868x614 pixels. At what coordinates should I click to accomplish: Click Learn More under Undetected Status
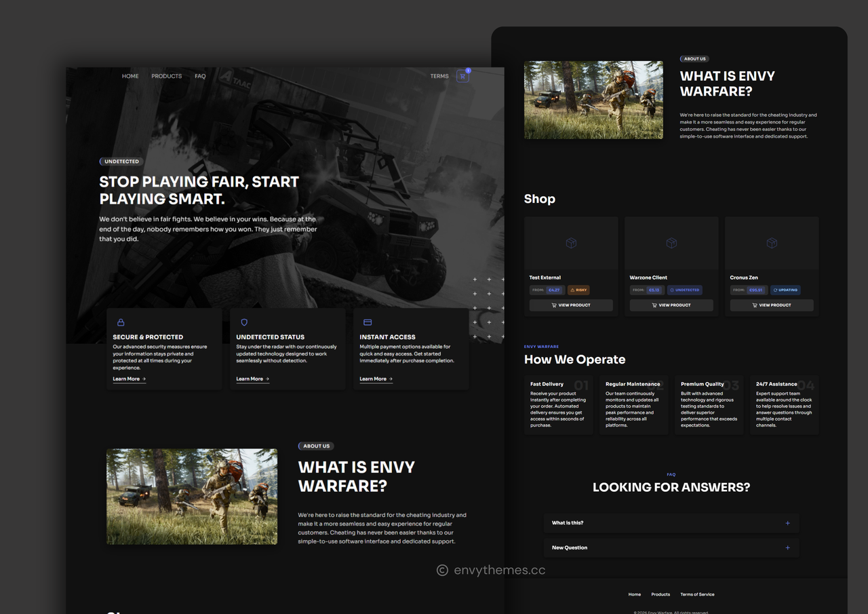253,379
